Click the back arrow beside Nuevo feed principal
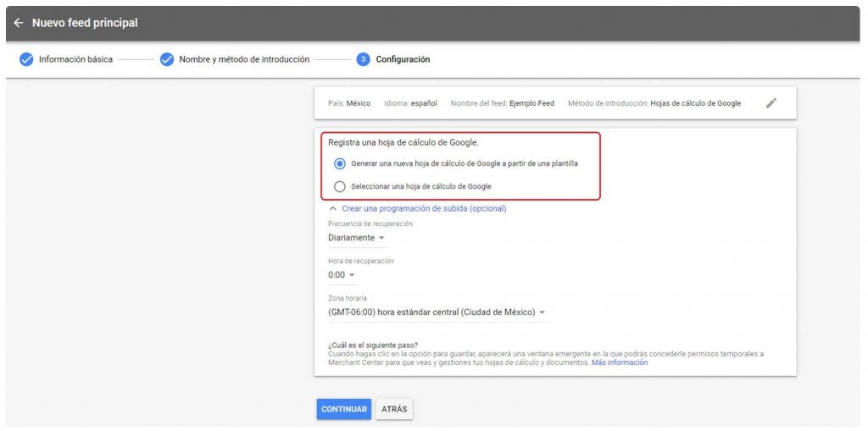Image resolution: width=868 pixels, height=431 pixels. pos(19,23)
